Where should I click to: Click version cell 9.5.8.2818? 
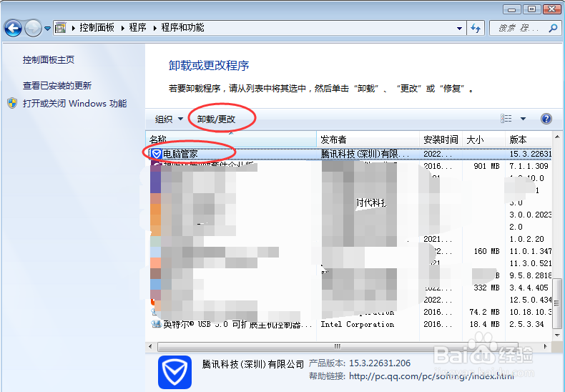pyautogui.click(x=530, y=275)
